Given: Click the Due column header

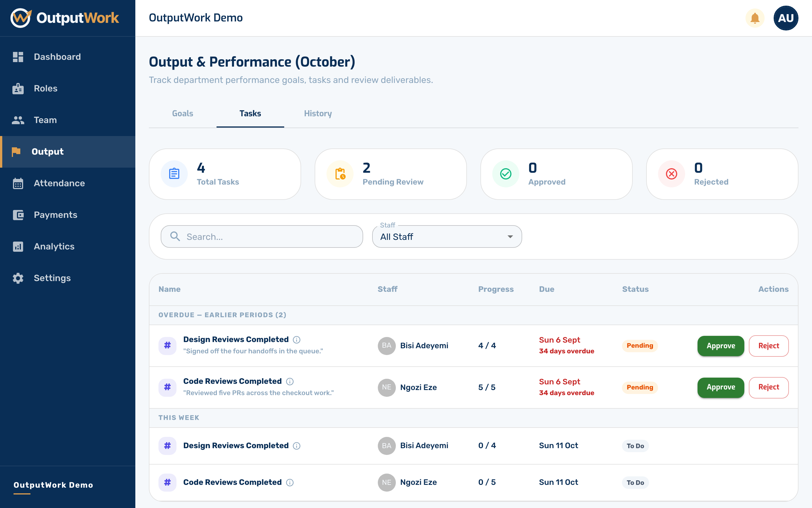Looking at the screenshot, I should click(x=547, y=289).
